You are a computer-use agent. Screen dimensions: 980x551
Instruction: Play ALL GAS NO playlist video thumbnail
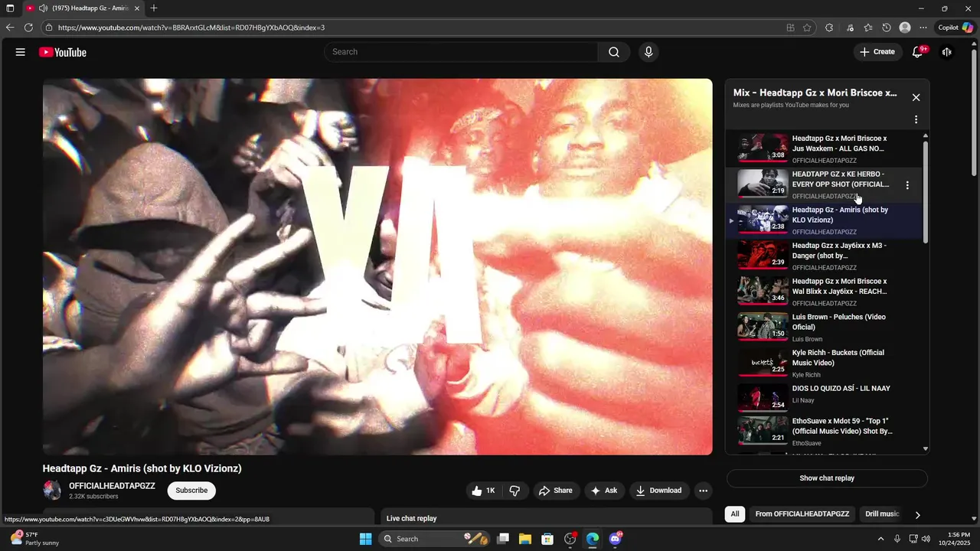pos(763,148)
